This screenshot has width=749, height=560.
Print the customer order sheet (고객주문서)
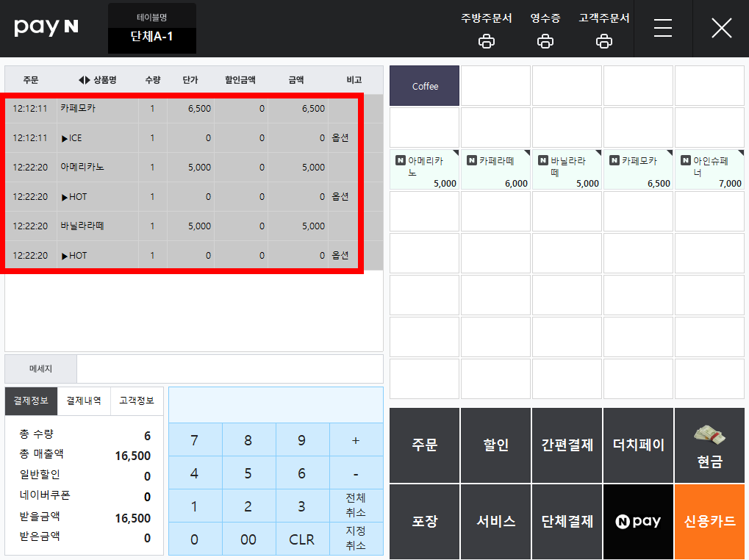pos(603,41)
